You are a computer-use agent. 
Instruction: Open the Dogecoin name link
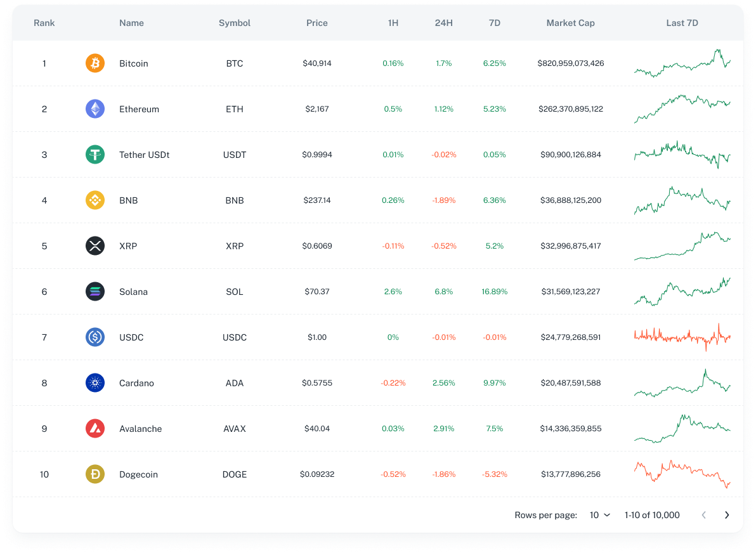(138, 474)
